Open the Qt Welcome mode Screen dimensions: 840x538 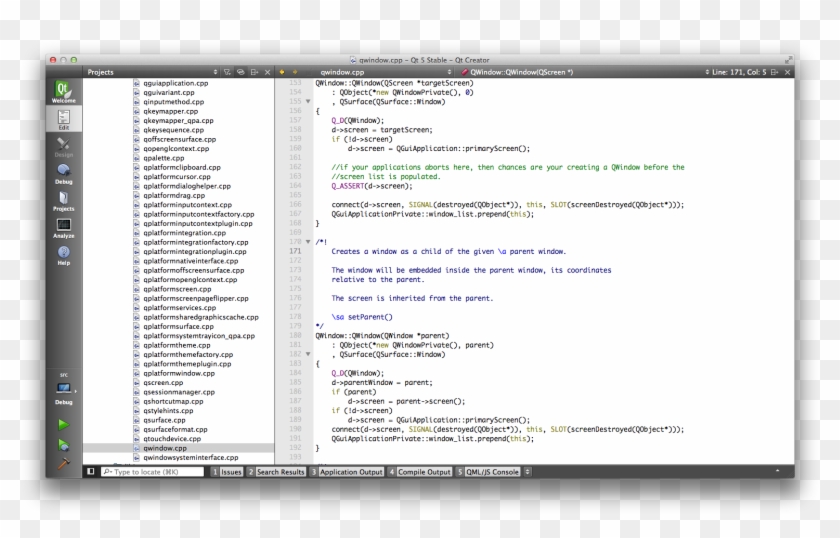(63, 92)
